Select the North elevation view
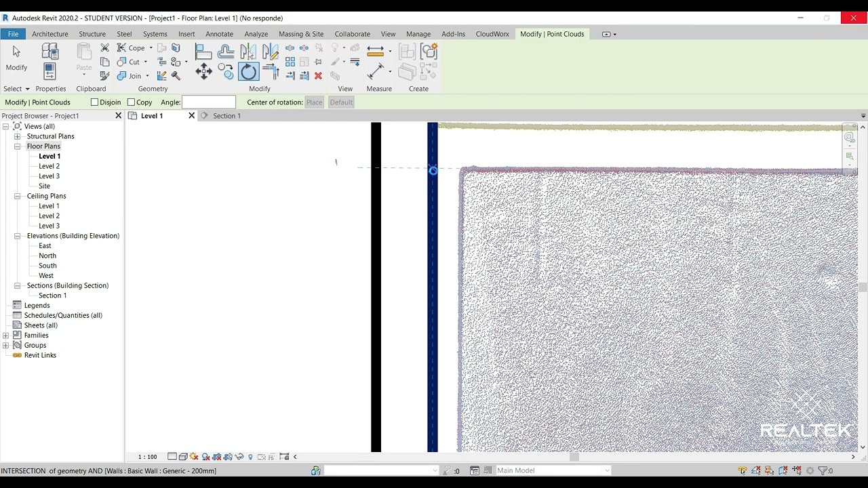 pos(47,256)
